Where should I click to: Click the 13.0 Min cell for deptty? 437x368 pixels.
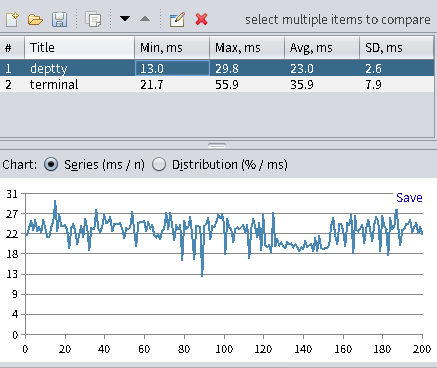(172, 68)
